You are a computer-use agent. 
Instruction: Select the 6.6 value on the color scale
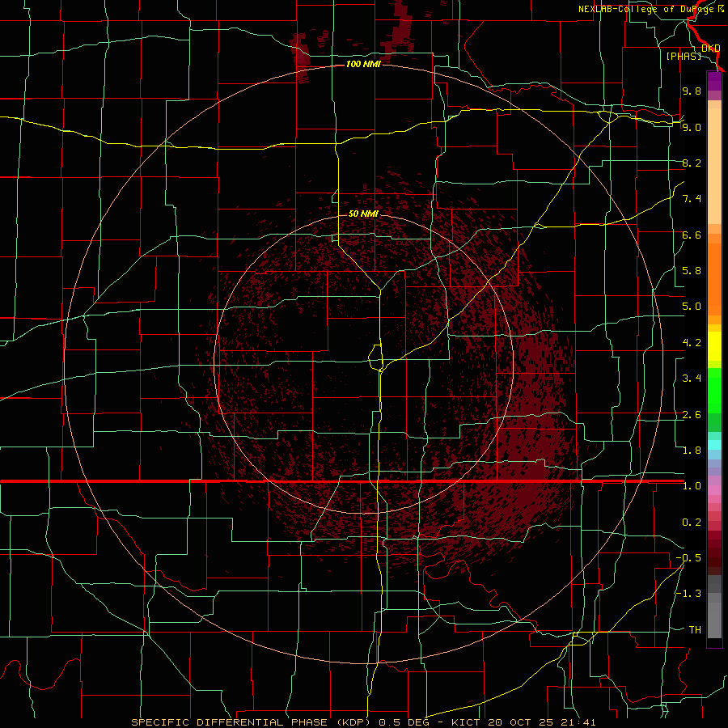(x=692, y=235)
